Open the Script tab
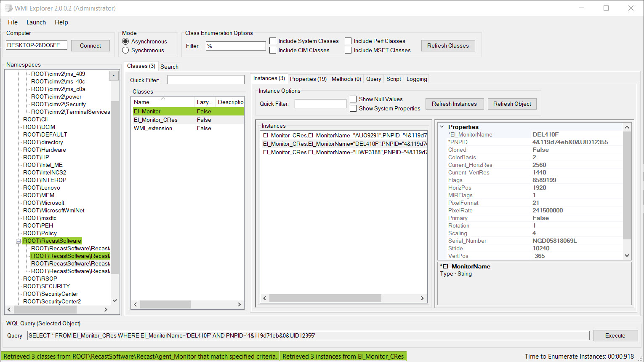Image resolution: width=644 pixels, height=362 pixels. pos(394,79)
